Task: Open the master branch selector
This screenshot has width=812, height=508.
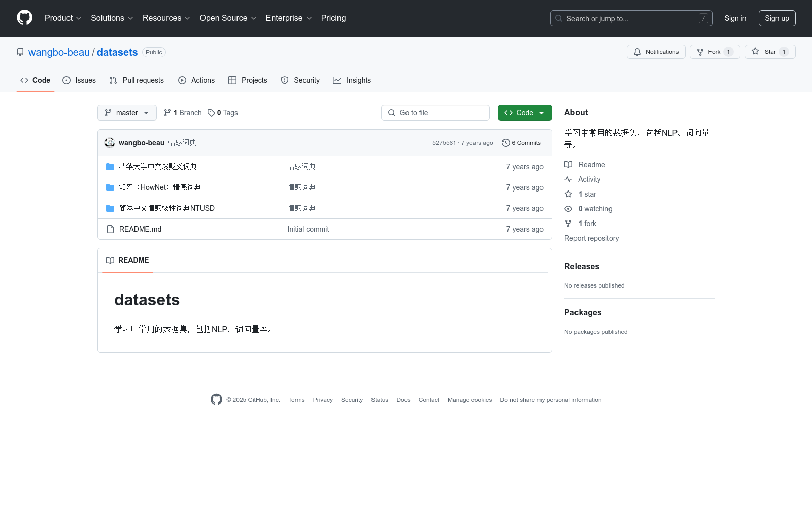Action: [x=127, y=113]
